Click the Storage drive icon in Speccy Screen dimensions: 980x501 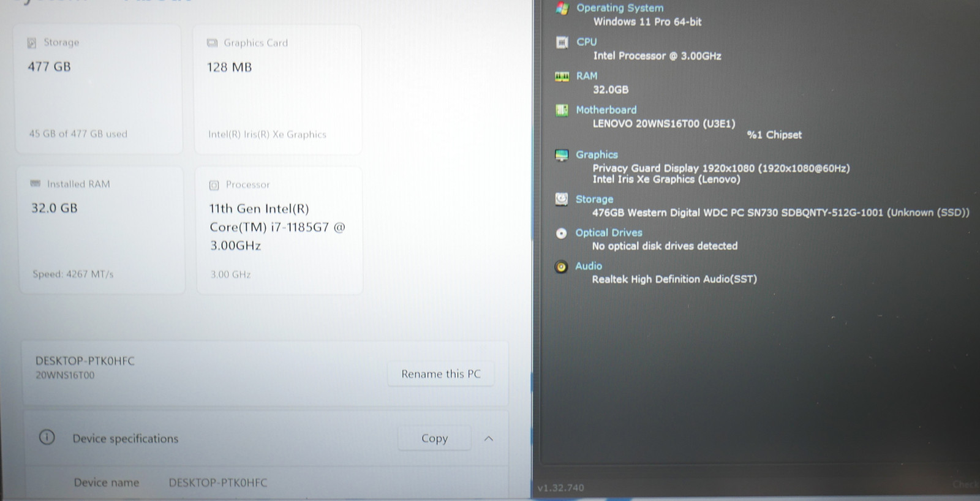point(561,199)
